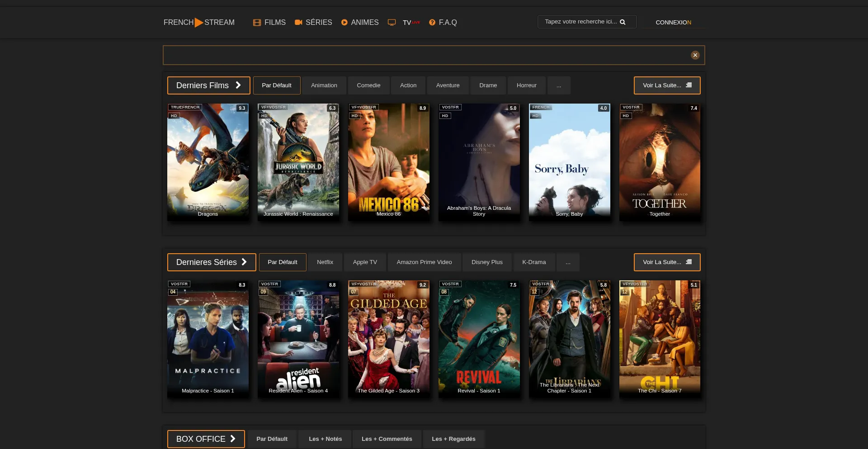Open the Revival Saison 1 poster

point(479,339)
